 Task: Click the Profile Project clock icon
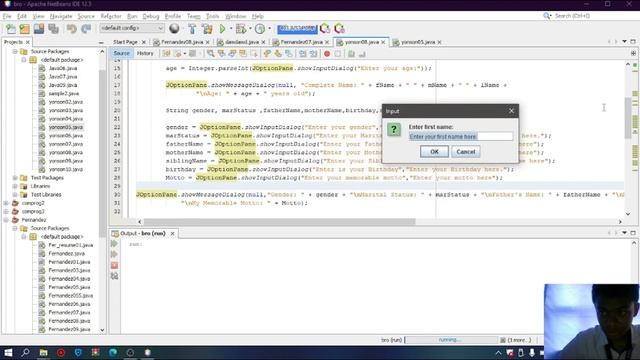[x=260, y=29]
